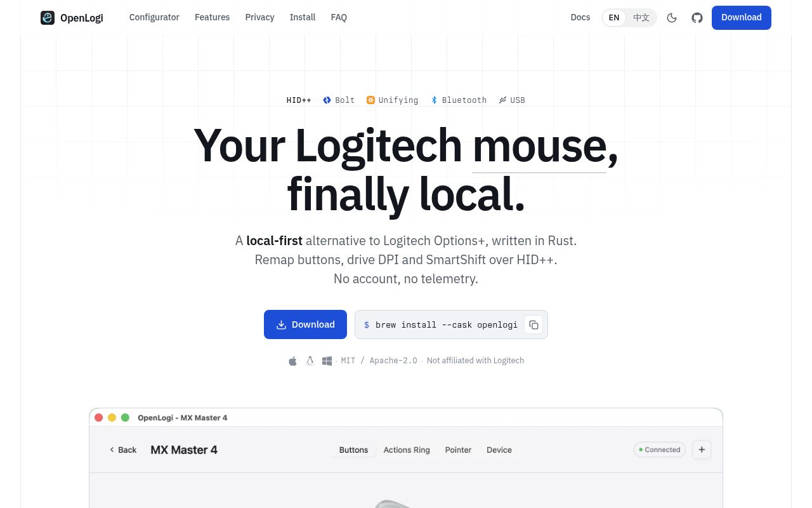Image resolution: width=812 pixels, height=508 pixels.
Task: Go Back in the MX Master 4 window
Action: pyautogui.click(x=123, y=450)
